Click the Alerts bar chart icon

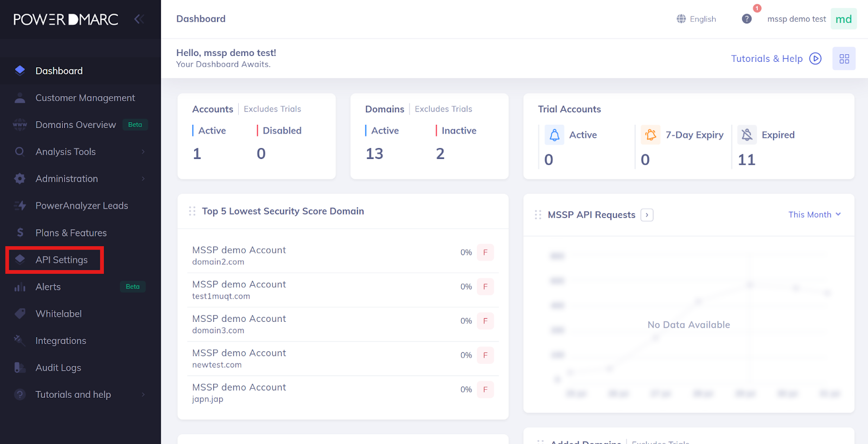point(20,287)
